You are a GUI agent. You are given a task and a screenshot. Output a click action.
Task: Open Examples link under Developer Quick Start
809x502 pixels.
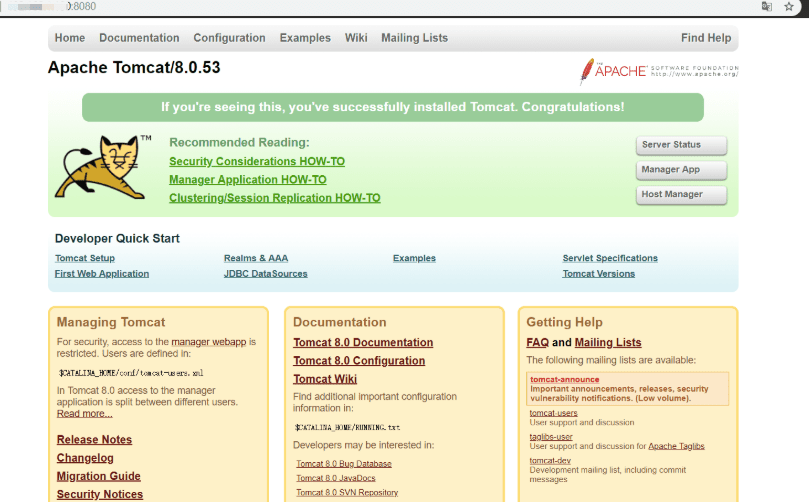[414, 258]
